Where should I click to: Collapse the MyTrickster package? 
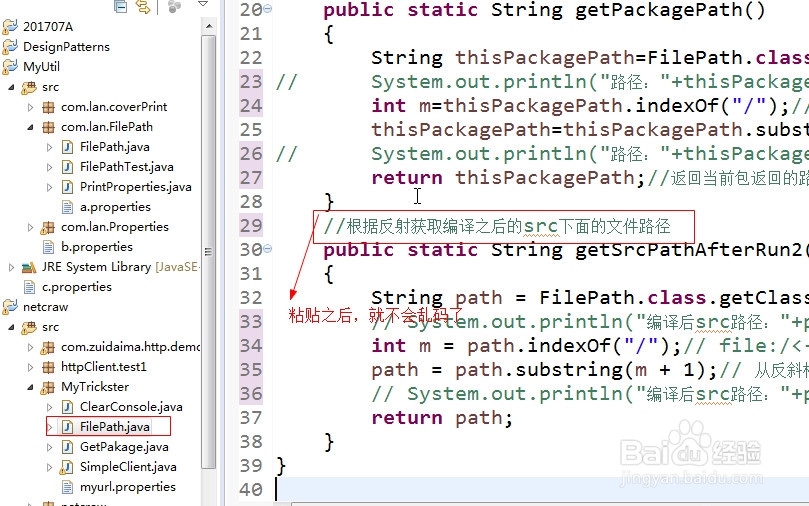point(30,387)
